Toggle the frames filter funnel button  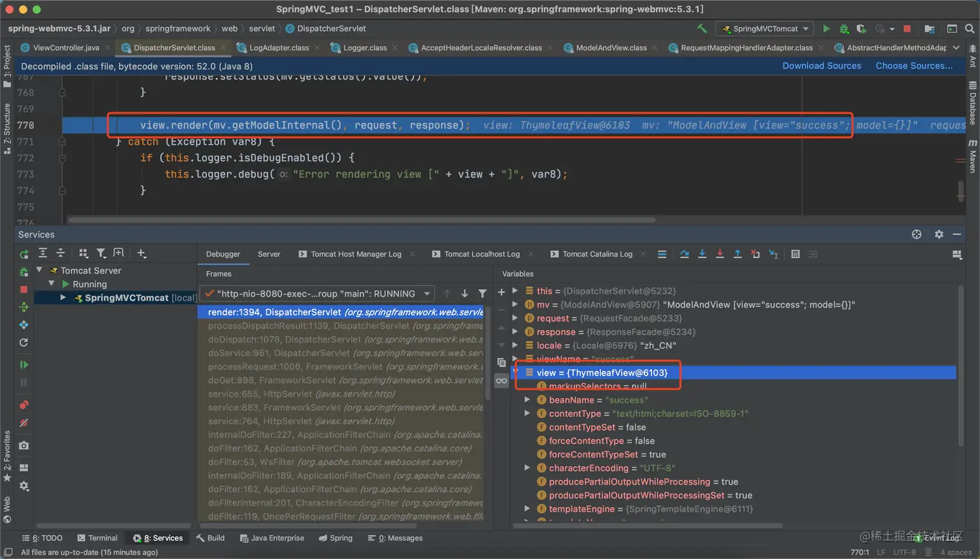(482, 294)
